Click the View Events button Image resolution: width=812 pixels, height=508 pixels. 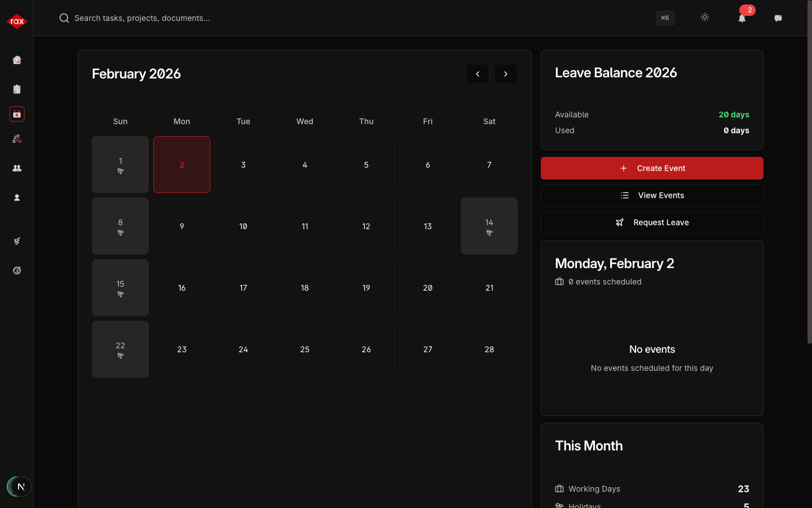[652, 195]
